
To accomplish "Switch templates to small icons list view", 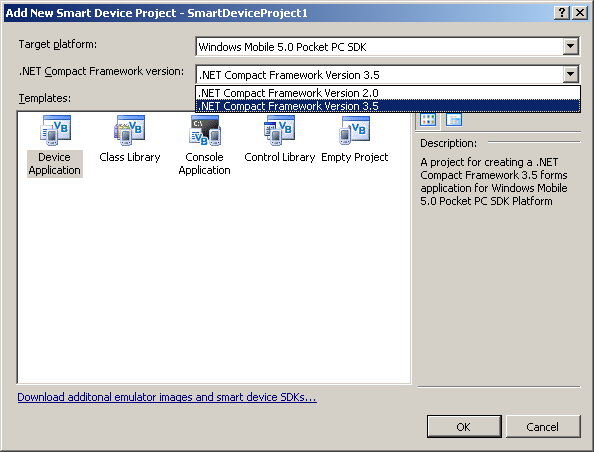I will click(454, 120).
